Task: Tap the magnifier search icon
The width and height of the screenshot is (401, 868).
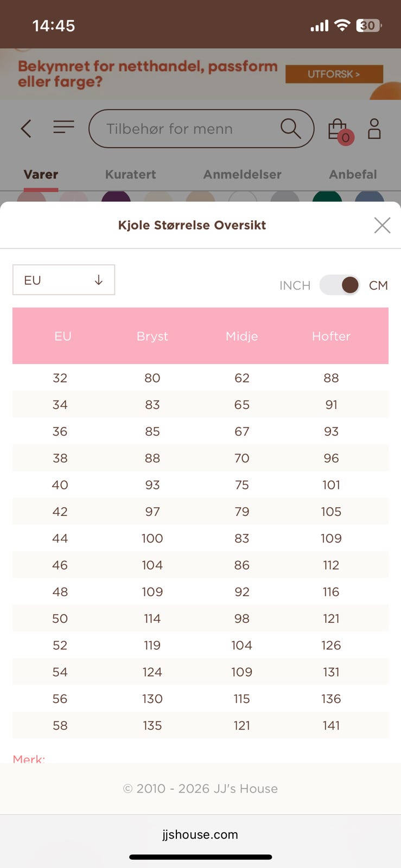Action: pos(290,129)
